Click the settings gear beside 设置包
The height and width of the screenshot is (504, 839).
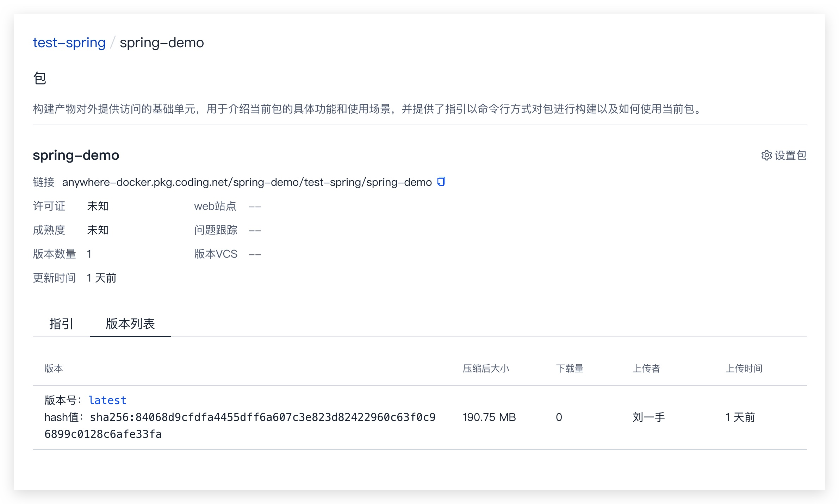(767, 155)
